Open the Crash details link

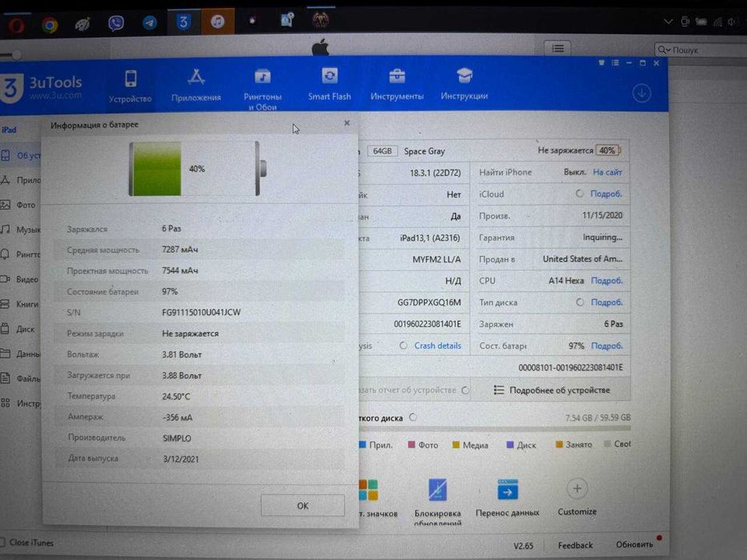tap(437, 346)
